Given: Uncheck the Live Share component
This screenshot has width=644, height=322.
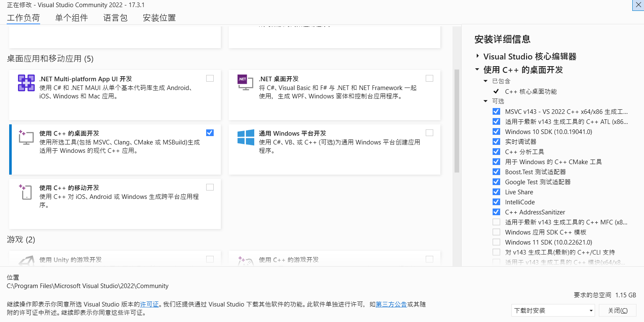Looking at the screenshot, I should coord(496,192).
